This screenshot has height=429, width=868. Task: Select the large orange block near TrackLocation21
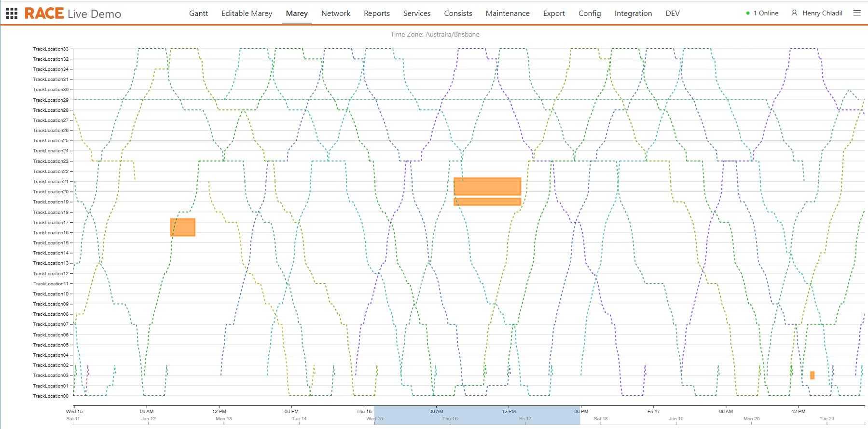[487, 187]
